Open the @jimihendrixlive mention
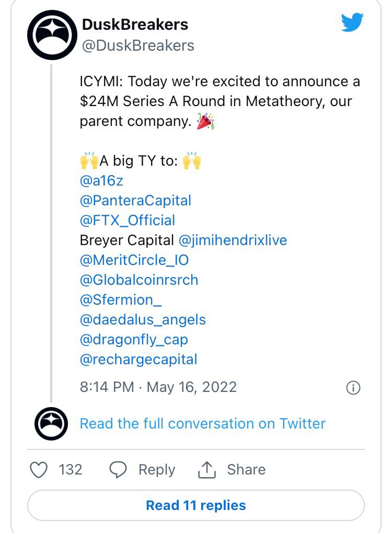Screen dimensions: 392x533 233,240
